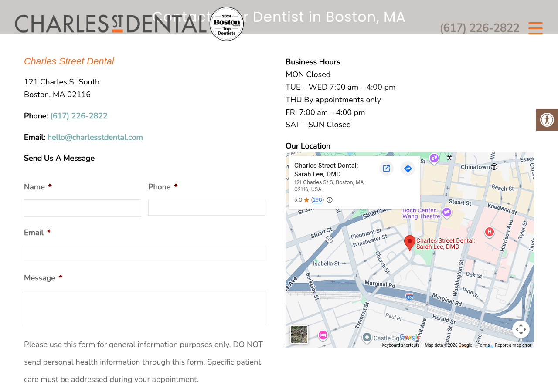This screenshot has width=558, height=392.
Task: Click 'FRI 7:00 am – 4:00 pm' text
Action: click(325, 112)
